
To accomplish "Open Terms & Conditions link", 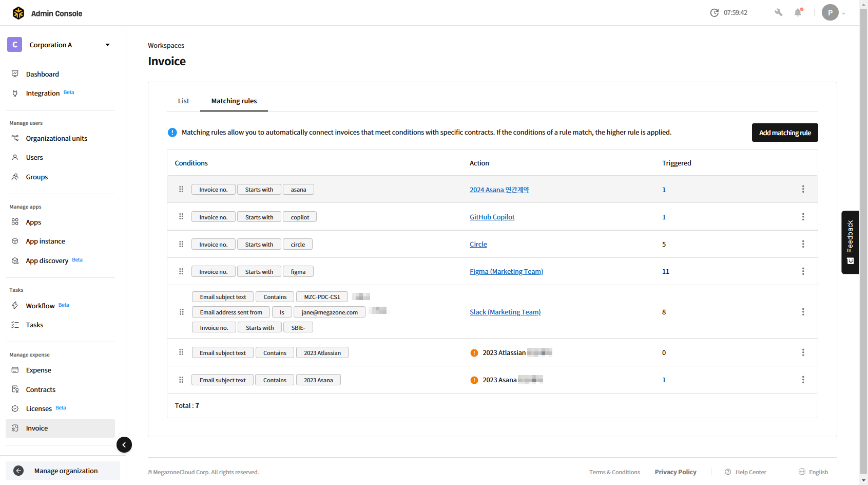I will 614,472.
